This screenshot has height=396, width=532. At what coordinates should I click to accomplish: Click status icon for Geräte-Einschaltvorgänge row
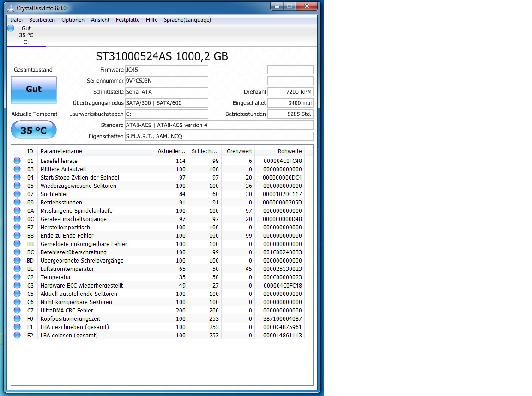click(17, 219)
